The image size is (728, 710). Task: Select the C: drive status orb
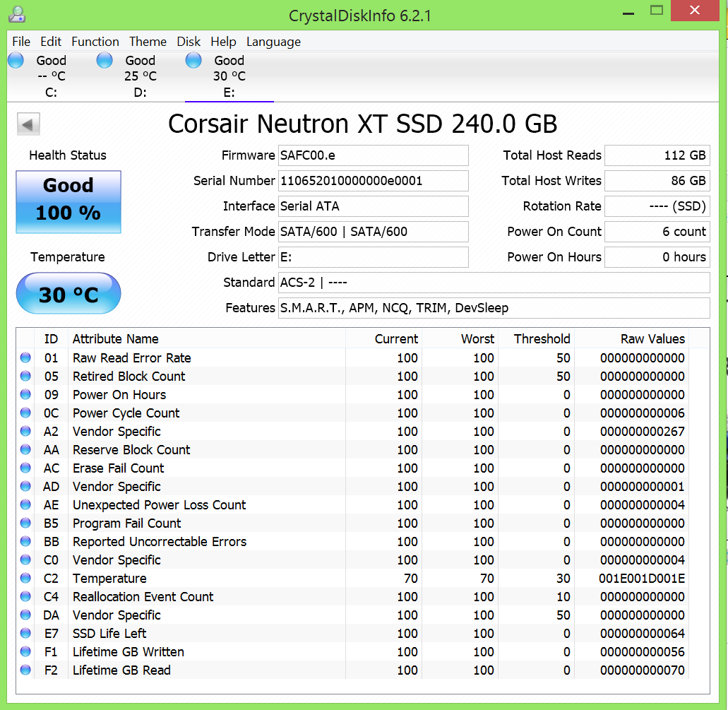pos(16,61)
